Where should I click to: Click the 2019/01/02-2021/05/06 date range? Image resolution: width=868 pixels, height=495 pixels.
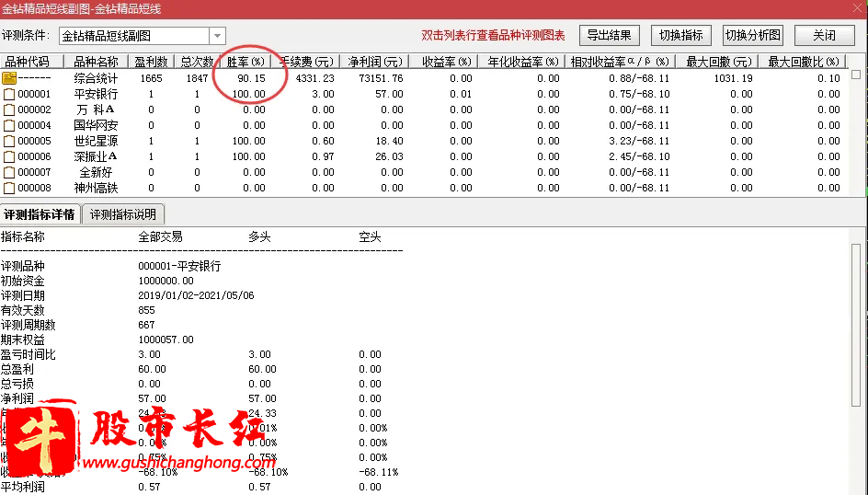click(196, 295)
